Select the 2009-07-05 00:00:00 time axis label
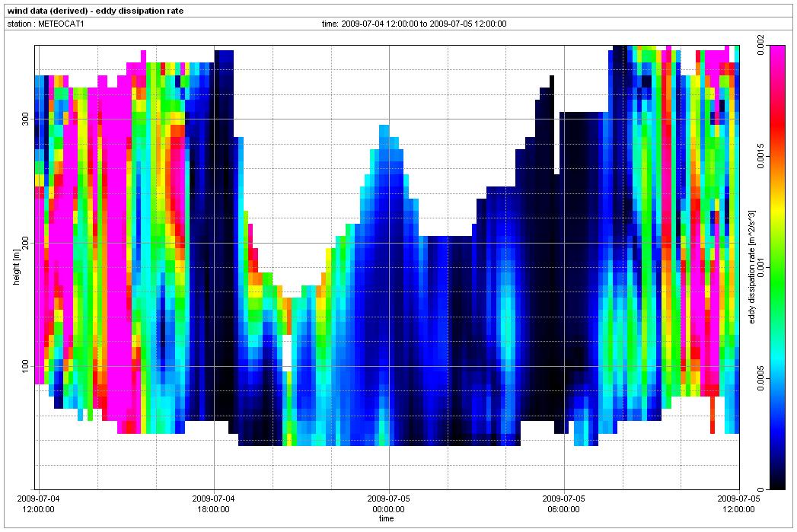Image resolution: width=797 pixels, height=532 pixels. point(388,503)
